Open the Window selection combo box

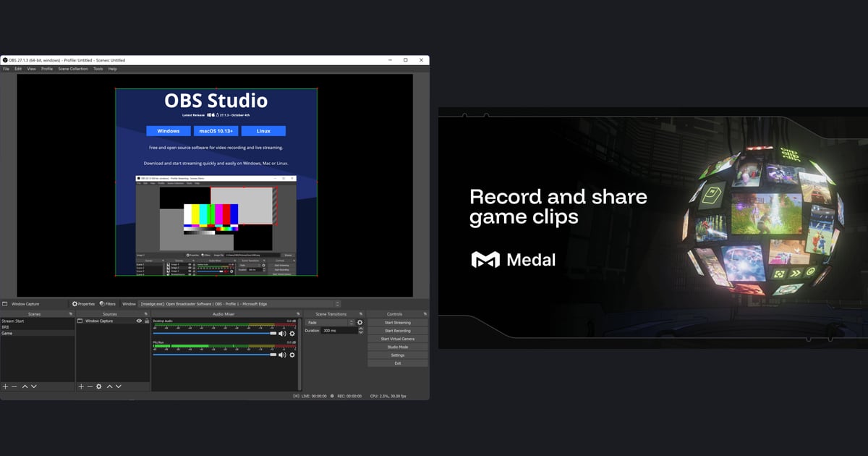(x=239, y=304)
